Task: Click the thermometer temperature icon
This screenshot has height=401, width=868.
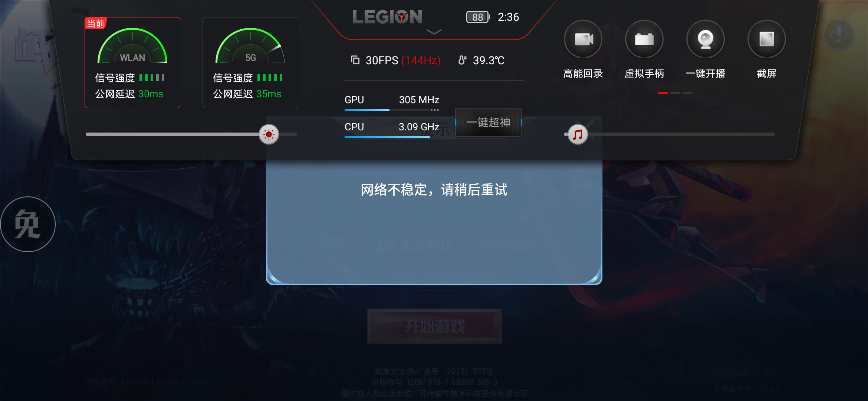Action: (x=462, y=60)
